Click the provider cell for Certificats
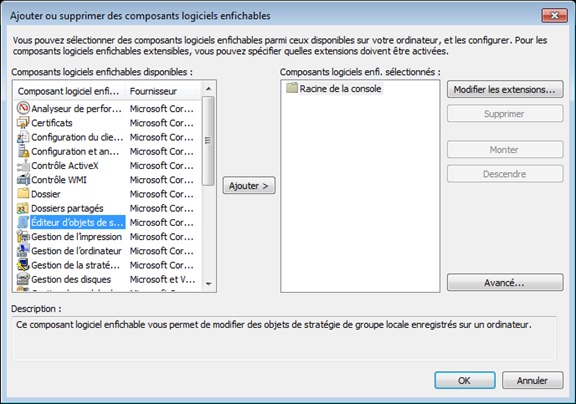Viewport: 576px width, 404px height. 162,123
